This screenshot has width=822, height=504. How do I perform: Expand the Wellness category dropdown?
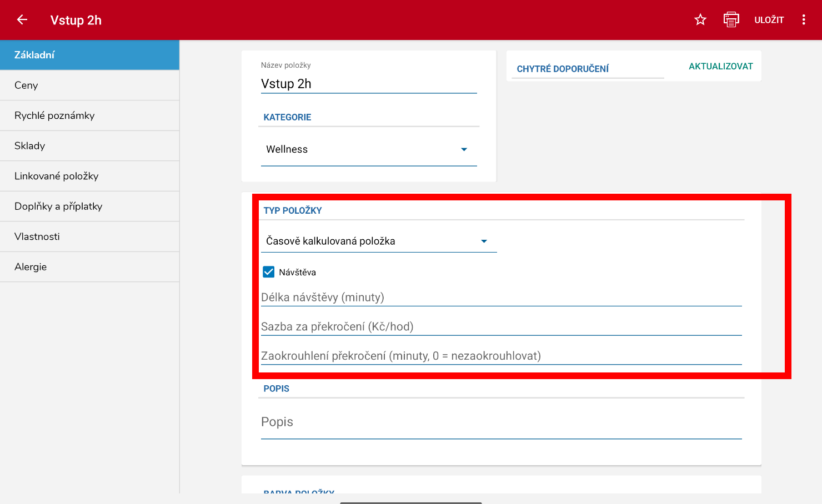pyautogui.click(x=369, y=149)
